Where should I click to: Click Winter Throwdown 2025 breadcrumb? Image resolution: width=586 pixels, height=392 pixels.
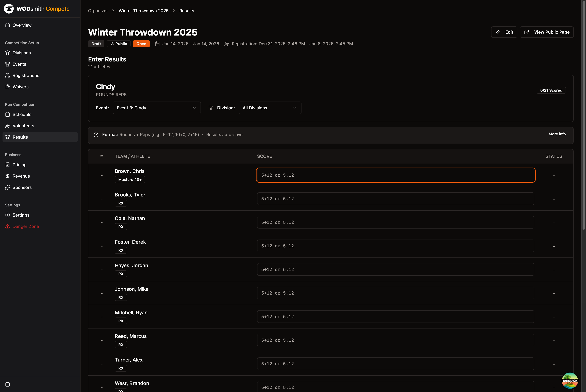coord(144,11)
